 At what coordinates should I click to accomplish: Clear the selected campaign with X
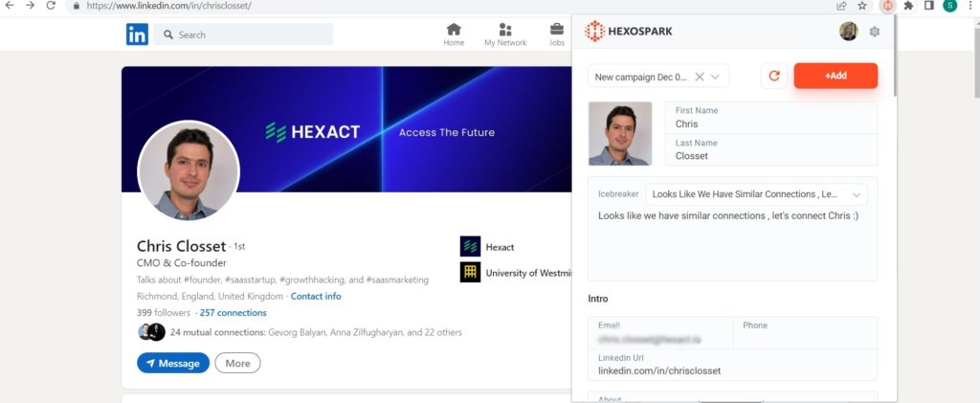pyautogui.click(x=700, y=77)
